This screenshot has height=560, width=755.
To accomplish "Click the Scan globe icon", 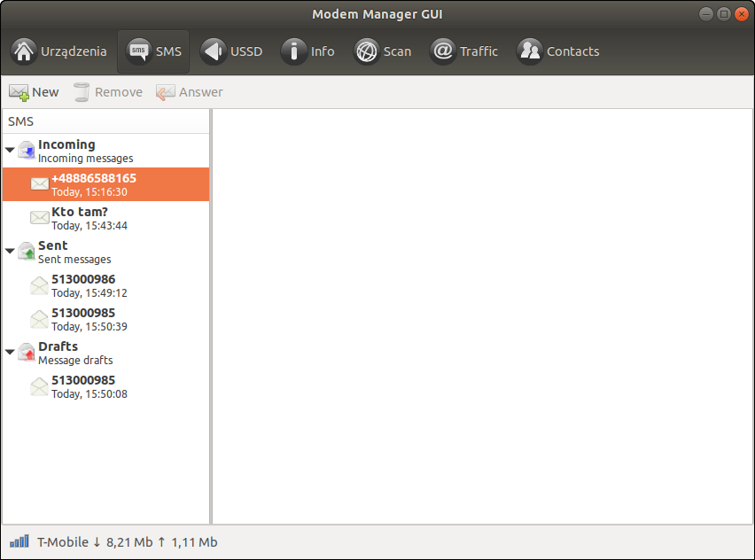I will (x=367, y=51).
